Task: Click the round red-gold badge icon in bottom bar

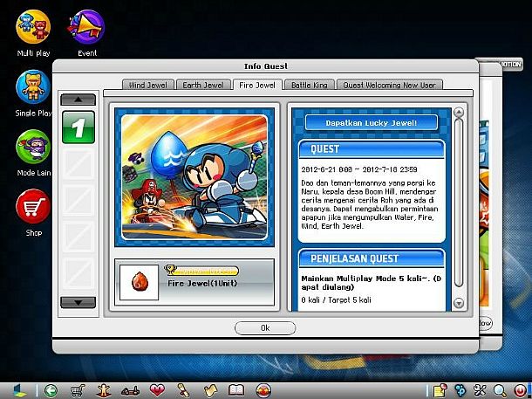Action: [x=263, y=390]
